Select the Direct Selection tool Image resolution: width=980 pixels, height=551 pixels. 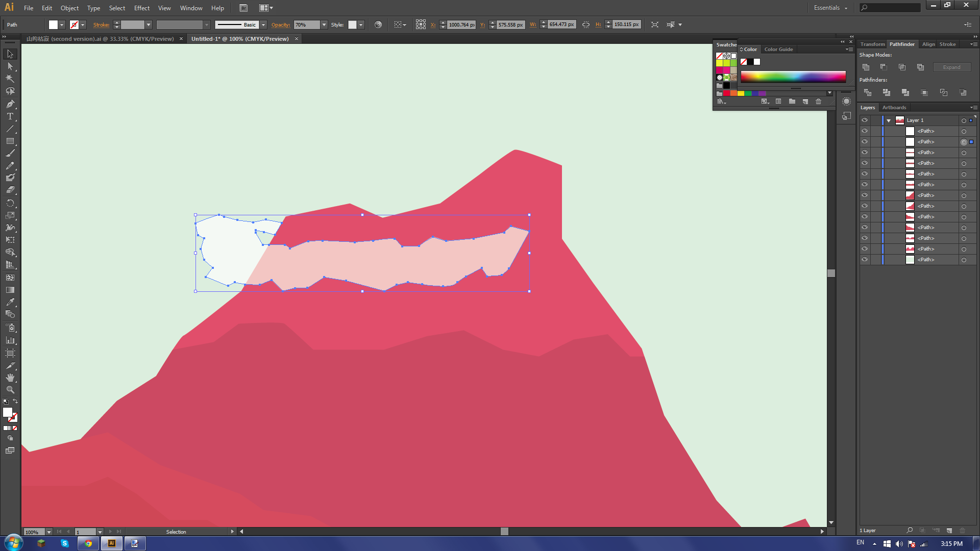click(x=10, y=66)
